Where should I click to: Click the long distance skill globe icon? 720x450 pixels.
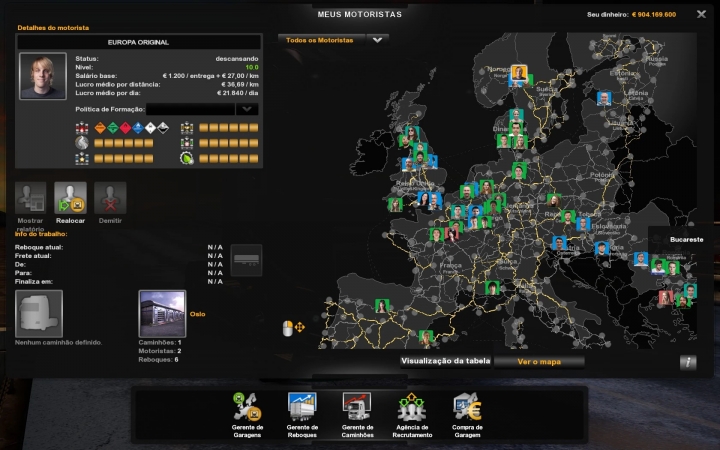[x=82, y=143]
